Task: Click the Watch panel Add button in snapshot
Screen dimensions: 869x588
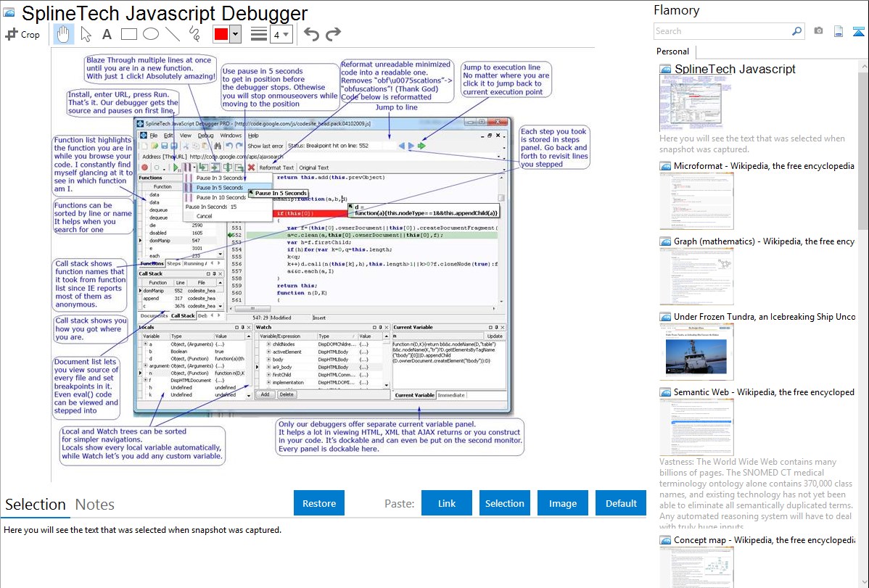Action: (x=265, y=394)
